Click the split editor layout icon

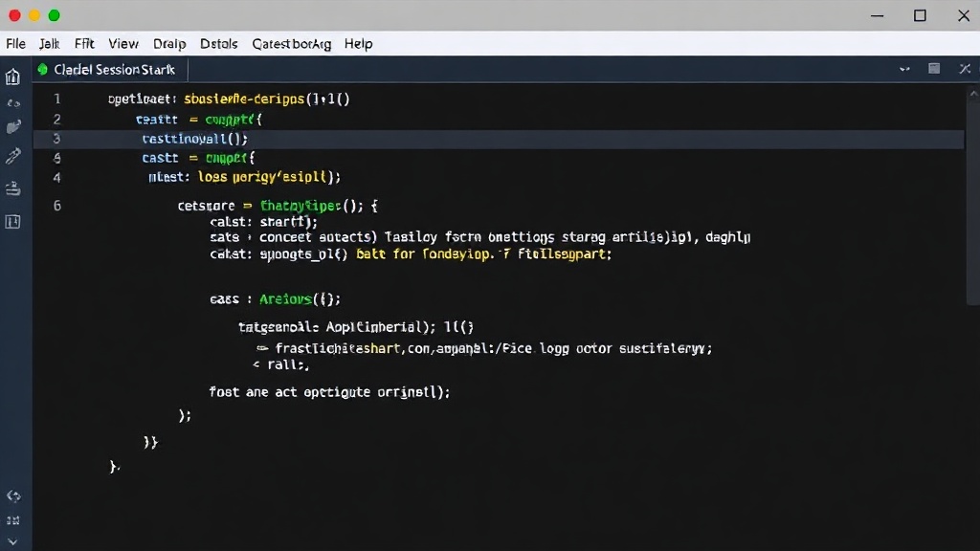(934, 69)
